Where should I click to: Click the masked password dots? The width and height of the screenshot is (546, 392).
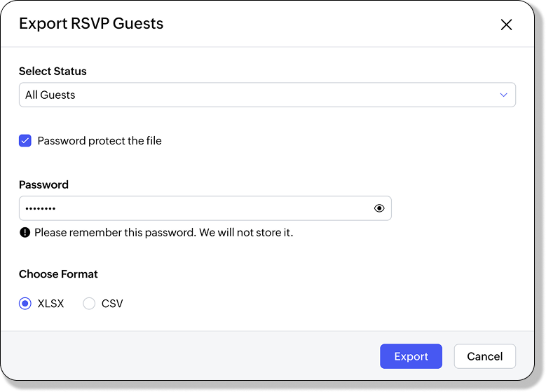41,209
